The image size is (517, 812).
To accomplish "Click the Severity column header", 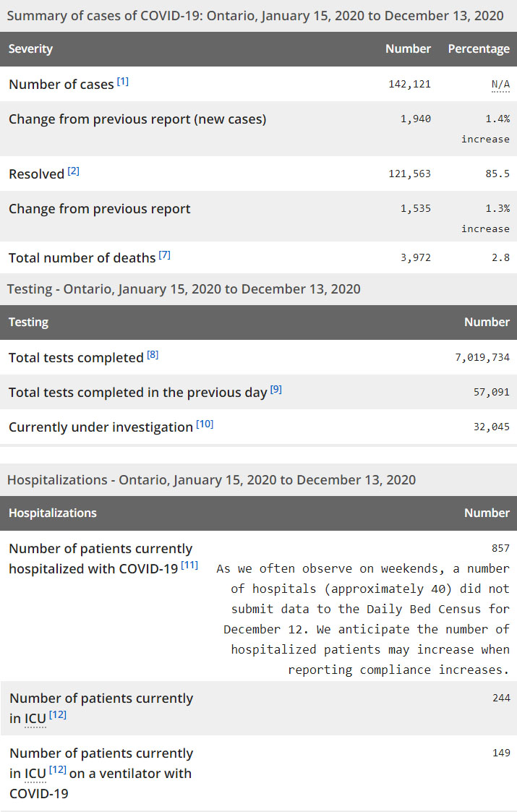I will tap(30, 49).
